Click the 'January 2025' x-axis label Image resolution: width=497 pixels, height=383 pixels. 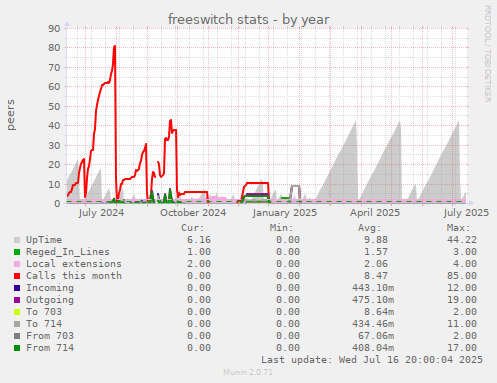285,213
